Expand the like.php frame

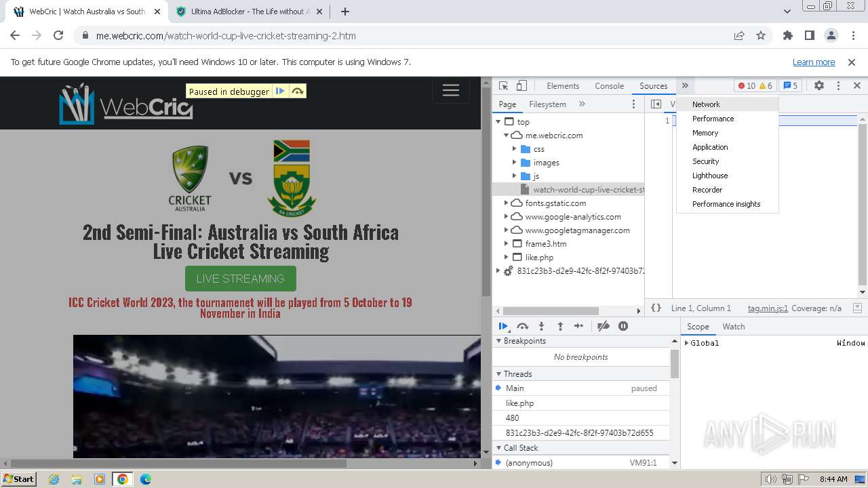506,258
